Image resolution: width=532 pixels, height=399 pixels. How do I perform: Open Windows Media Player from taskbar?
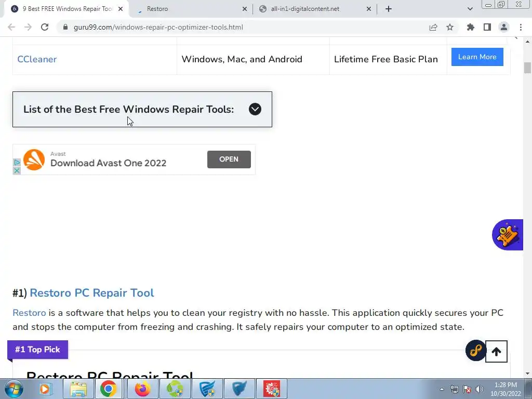(x=45, y=389)
